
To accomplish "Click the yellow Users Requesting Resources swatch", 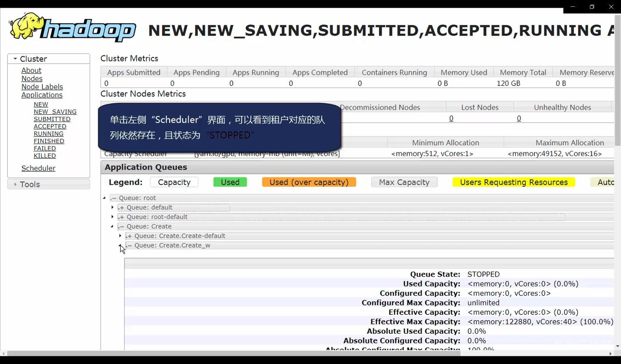I will coord(514,182).
